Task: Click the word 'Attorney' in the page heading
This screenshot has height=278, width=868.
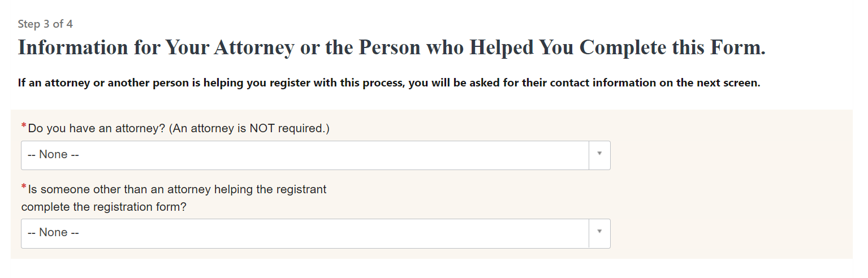Action: point(253,47)
